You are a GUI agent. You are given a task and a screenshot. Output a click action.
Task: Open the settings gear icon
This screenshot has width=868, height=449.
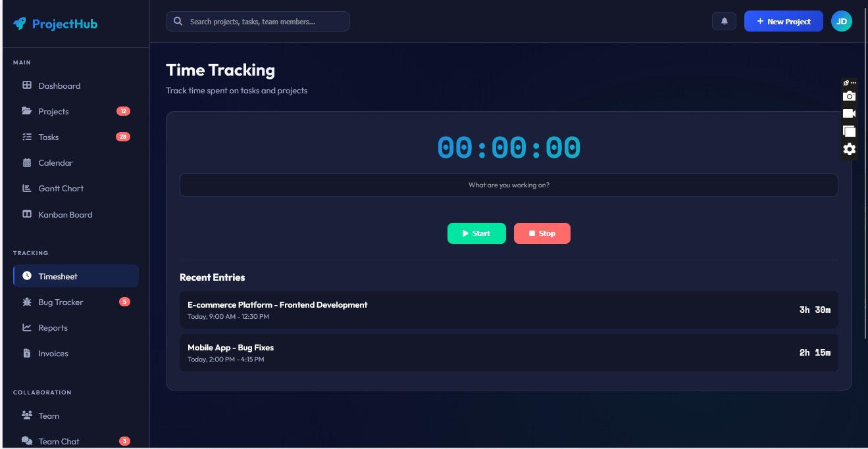click(x=849, y=149)
